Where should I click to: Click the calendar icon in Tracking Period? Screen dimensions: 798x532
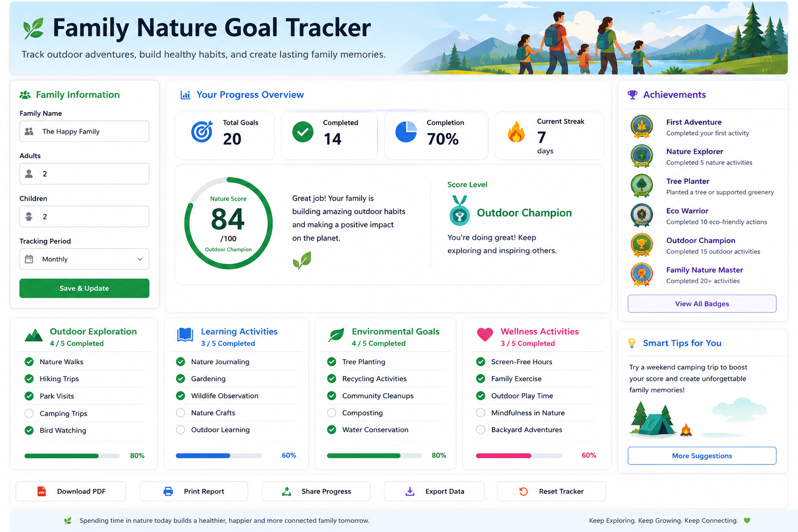[29, 259]
